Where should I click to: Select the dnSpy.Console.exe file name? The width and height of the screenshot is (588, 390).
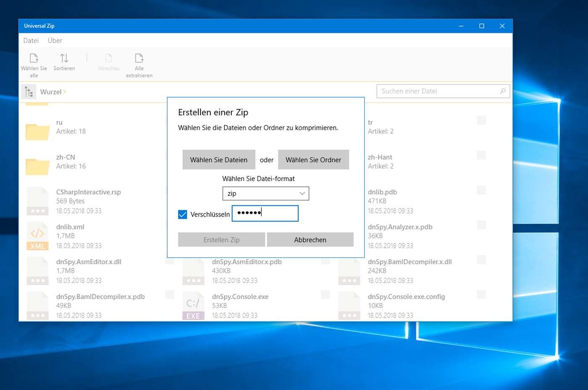240,297
